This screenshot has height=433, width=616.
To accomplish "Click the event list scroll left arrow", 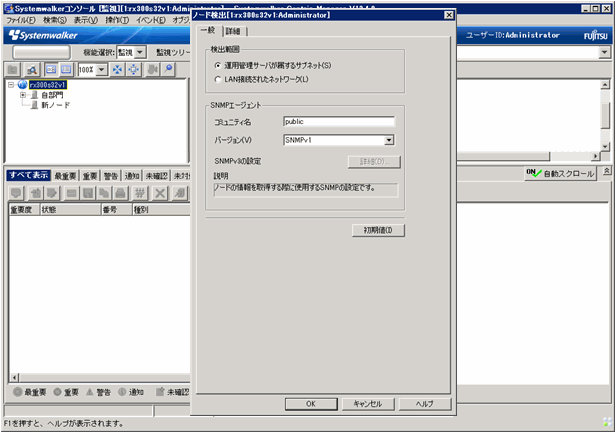I will coord(14,378).
